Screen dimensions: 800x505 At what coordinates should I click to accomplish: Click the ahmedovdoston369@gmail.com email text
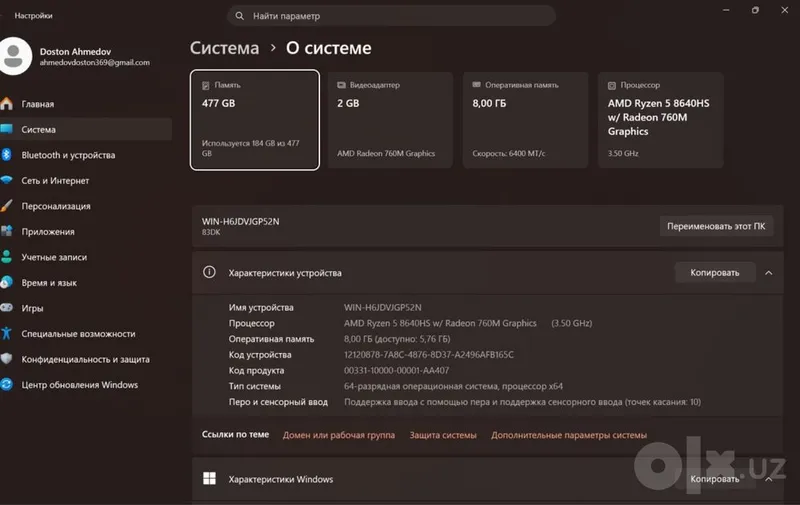[95, 63]
